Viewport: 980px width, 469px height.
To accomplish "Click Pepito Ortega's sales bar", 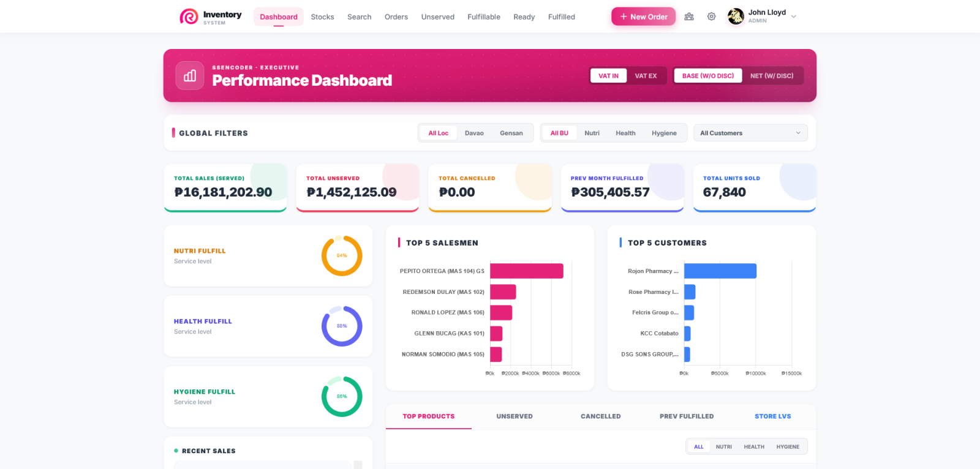I will click(x=527, y=271).
